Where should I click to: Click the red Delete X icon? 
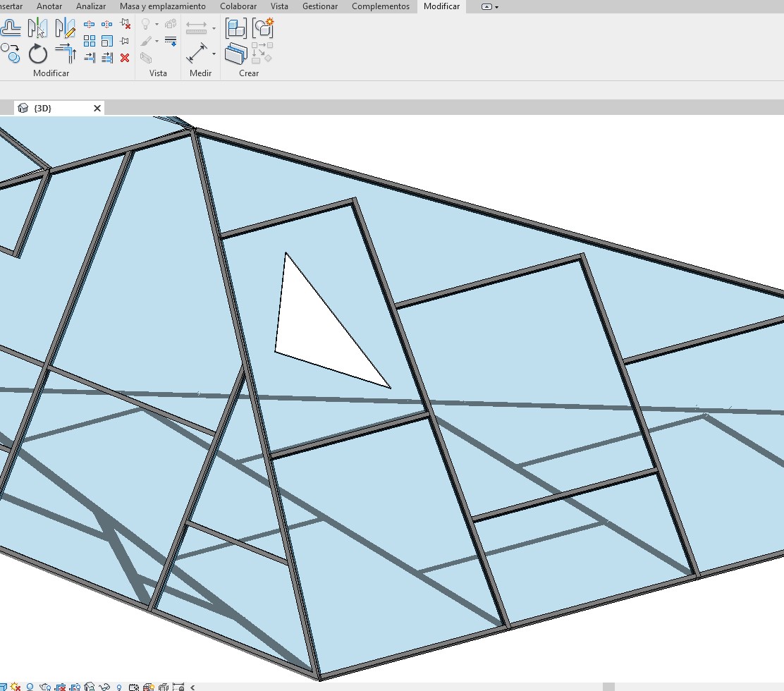[x=125, y=58]
